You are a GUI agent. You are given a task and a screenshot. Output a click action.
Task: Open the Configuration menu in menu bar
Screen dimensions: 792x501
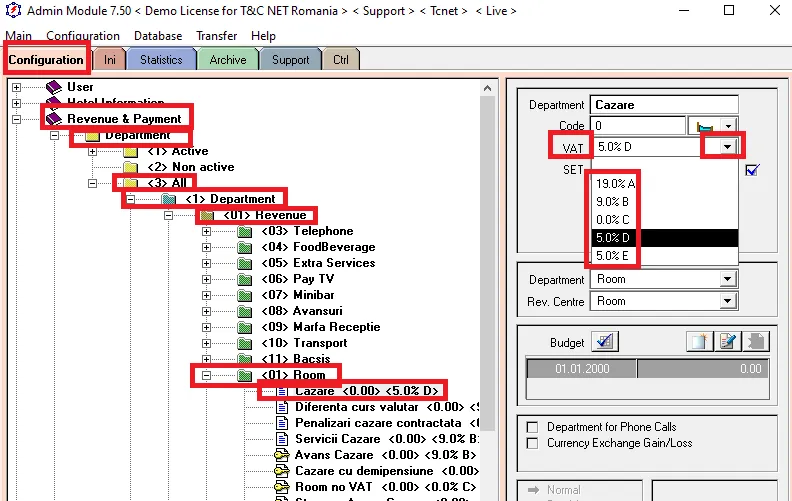coord(83,36)
